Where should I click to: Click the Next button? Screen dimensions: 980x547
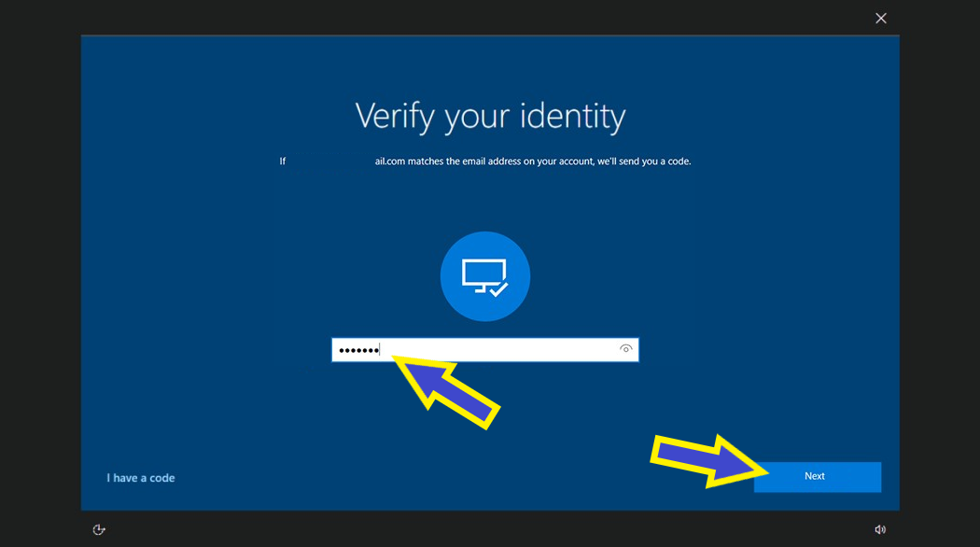point(817,477)
